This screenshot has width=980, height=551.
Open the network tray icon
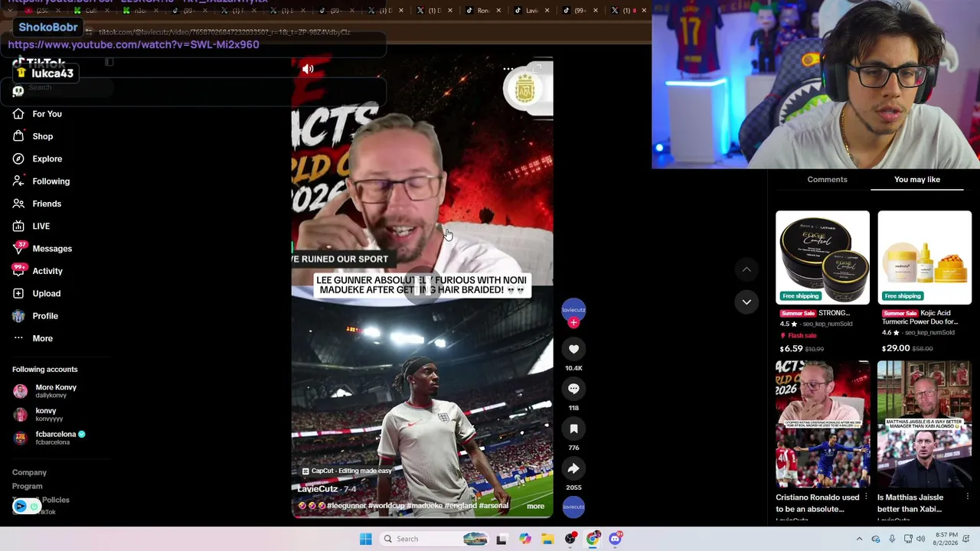[x=907, y=539]
